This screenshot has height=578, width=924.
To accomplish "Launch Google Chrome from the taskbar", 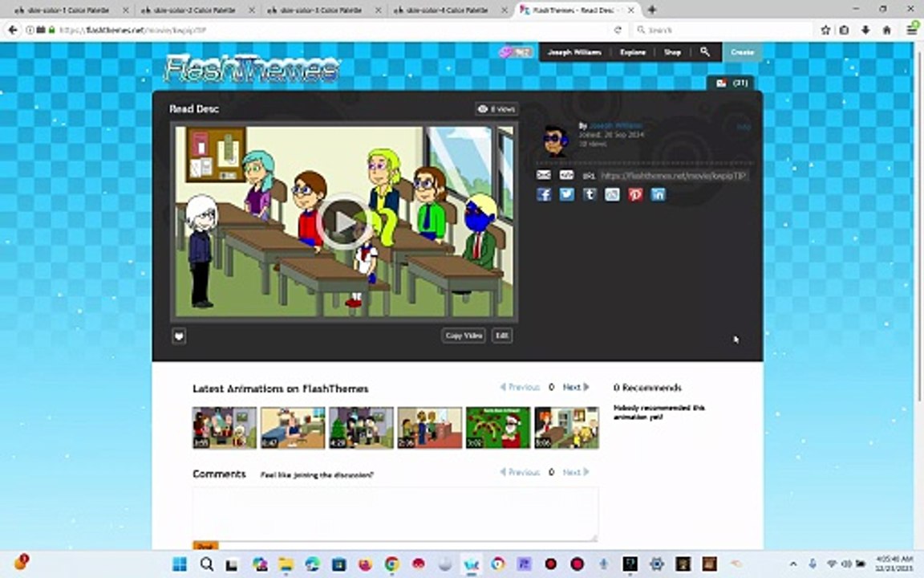I will coord(392,564).
